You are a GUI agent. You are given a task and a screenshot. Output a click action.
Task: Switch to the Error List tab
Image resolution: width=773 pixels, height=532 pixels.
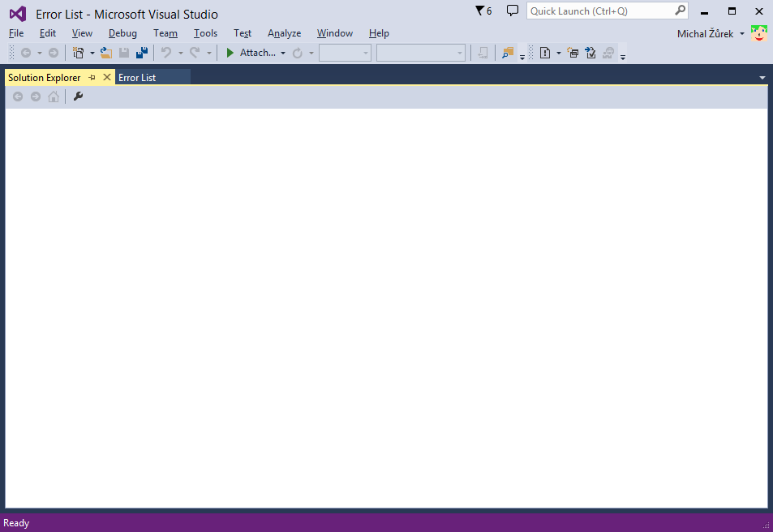coord(137,77)
